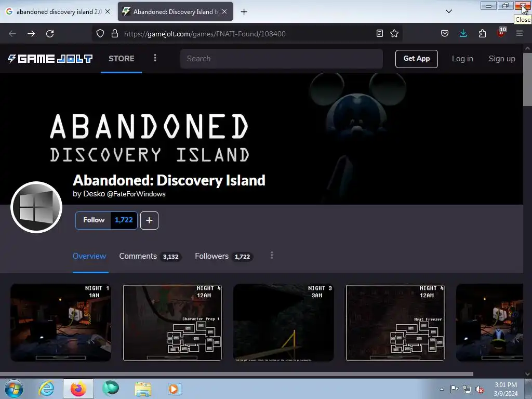The image size is (532, 399).
Task: Focus the Game Jolt Search field
Action: point(282,59)
